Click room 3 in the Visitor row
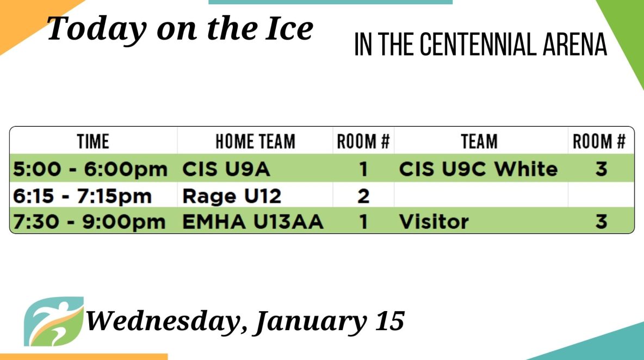This screenshot has width=644, height=360. tap(601, 222)
